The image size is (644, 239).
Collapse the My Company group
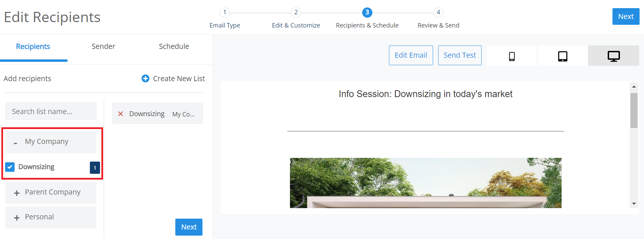16,143
